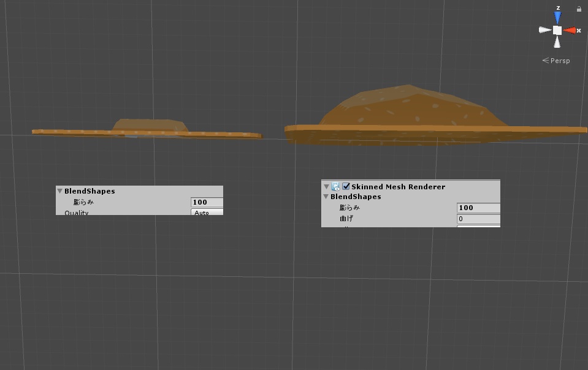Select the large bulged mesh on the right
This screenshot has width=588, height=370.
[435, 116]
